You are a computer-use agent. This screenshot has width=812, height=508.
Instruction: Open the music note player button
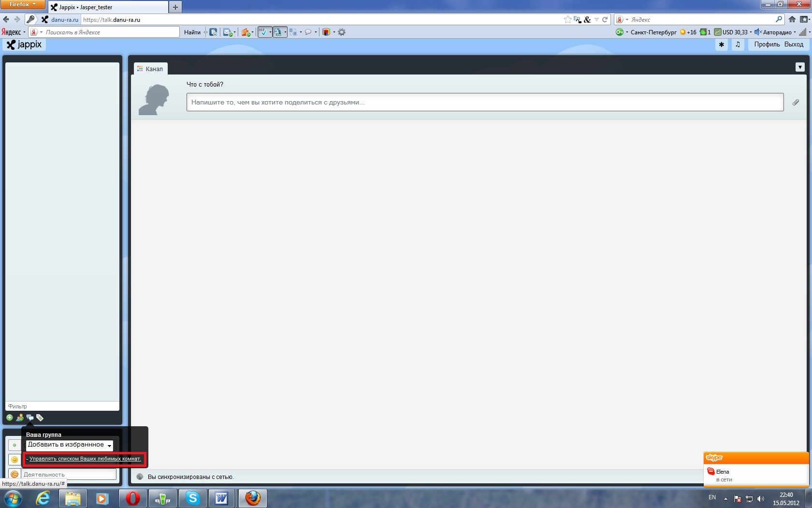click(x=738, y=45)
